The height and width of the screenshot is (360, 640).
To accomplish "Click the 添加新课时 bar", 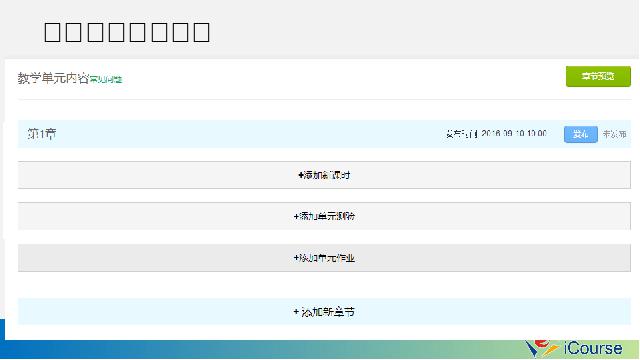I will point(324,175).
